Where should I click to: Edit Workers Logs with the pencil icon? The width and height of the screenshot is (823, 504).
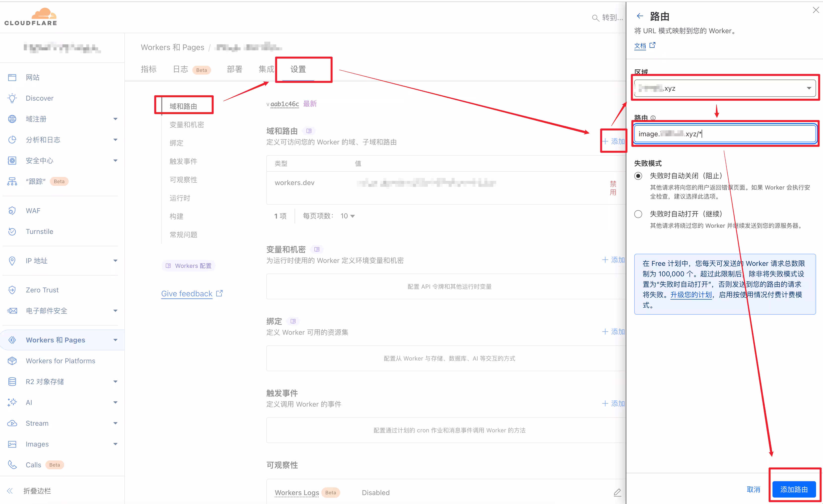pyautogui.click(x=617, y=492)
